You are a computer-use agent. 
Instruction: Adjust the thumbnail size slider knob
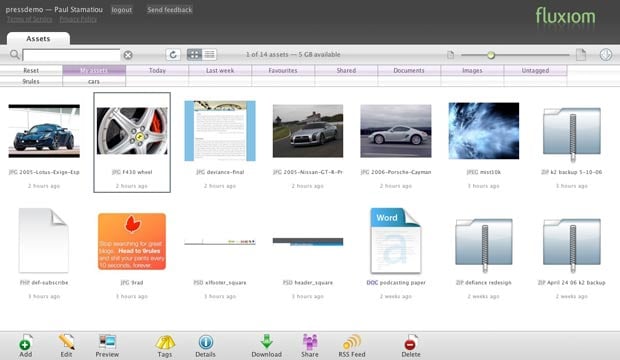491,55
